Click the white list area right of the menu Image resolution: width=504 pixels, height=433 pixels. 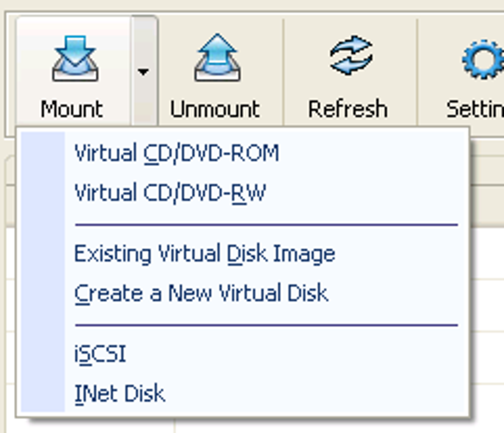click(487, 306)
